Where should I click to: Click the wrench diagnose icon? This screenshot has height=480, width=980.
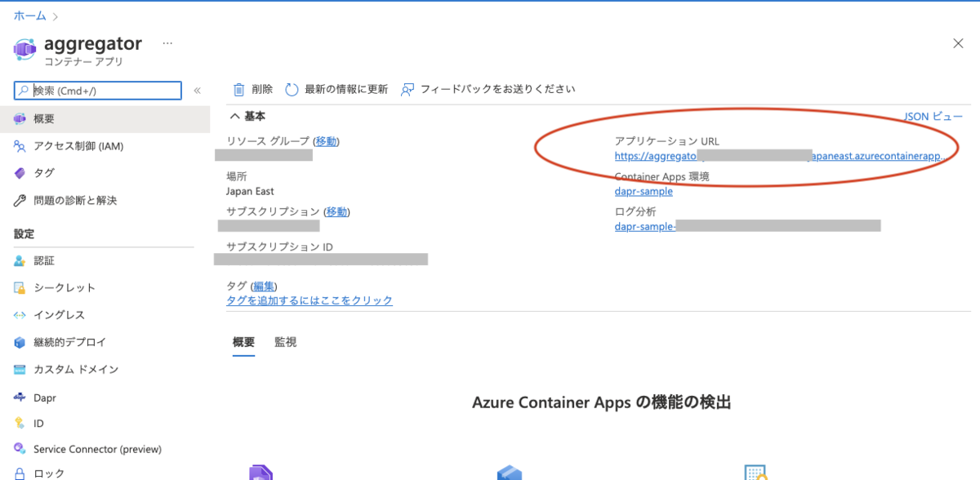click(20, 200)
